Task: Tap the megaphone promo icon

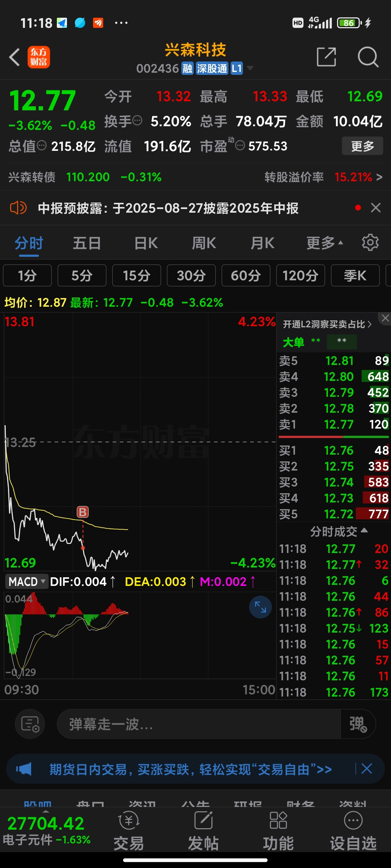Action: [24, 769]
